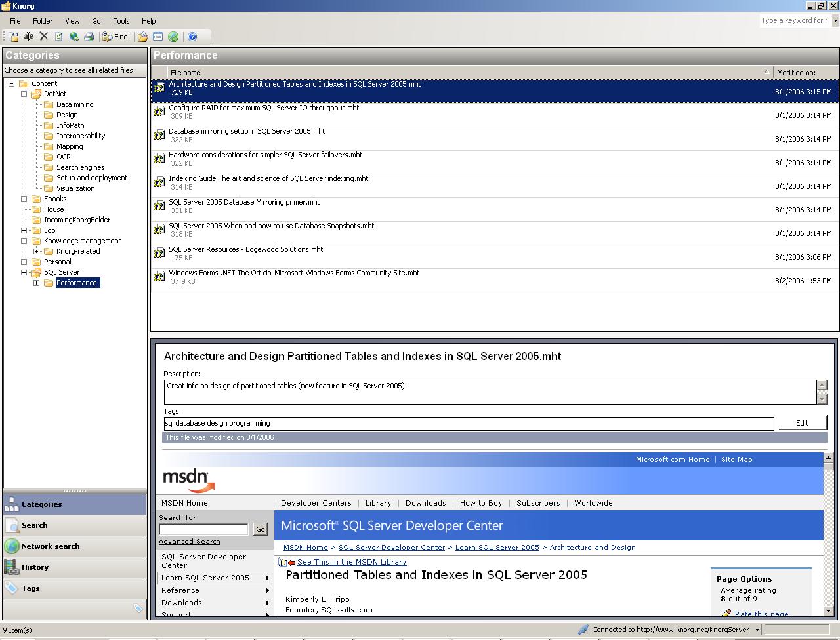Click the small tag icon below the Tags panel
The width and height of the screenshot is (840, 640).
(x=138, y=609)
